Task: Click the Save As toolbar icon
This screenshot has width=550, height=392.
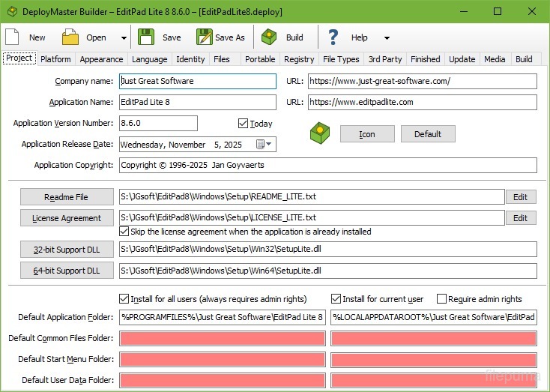Action: (204, 37)
